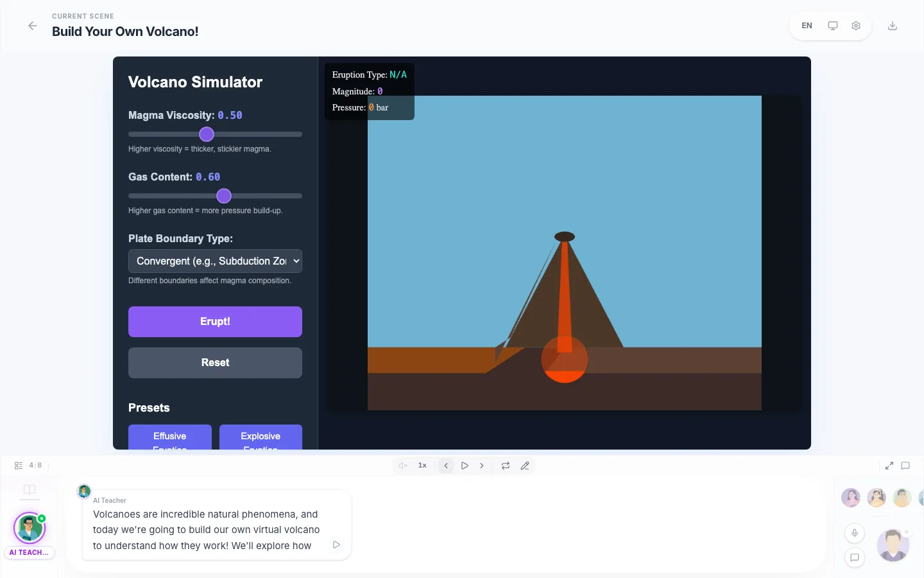Open the EN language selector

pyautogui.click(x=807, y=26)
